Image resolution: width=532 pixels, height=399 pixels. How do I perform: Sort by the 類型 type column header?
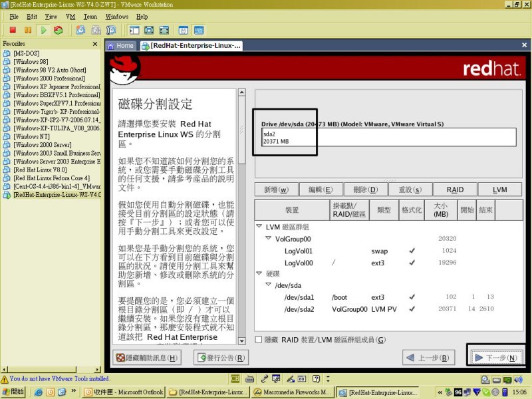384,210
